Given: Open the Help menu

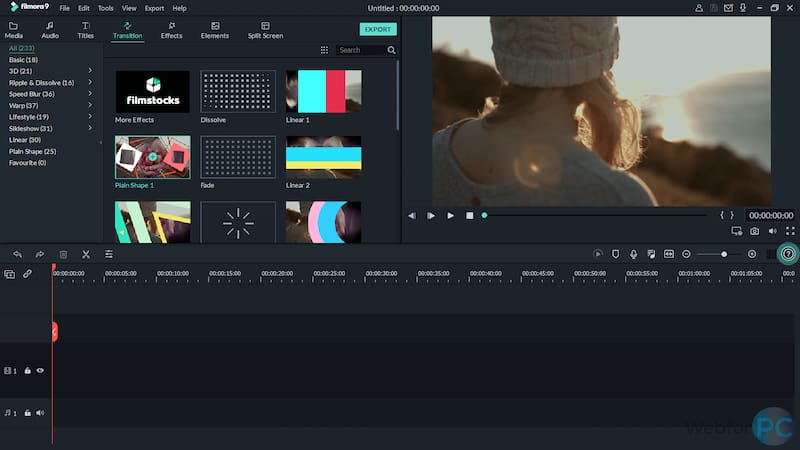Looking at the screenshot, I should pos(180,8).
